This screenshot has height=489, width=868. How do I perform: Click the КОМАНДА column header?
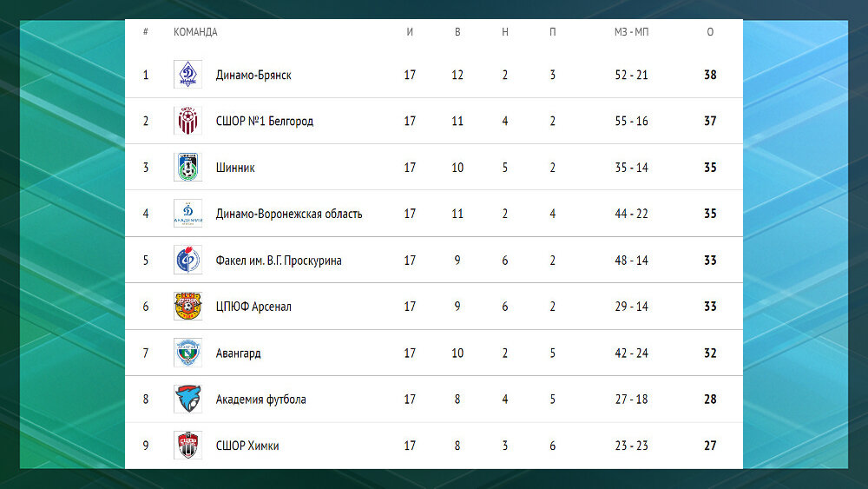pos(195,32)
